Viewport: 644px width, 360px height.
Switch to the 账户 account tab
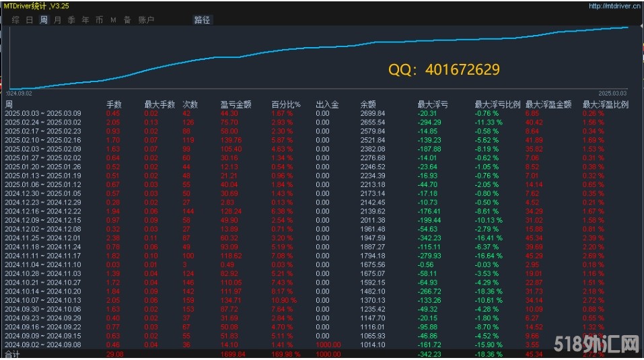click(145, 20)
